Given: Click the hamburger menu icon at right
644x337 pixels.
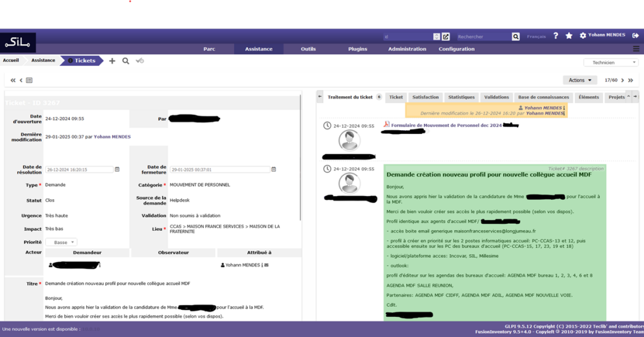Looking at the screenshot, I should pos(636,49).
